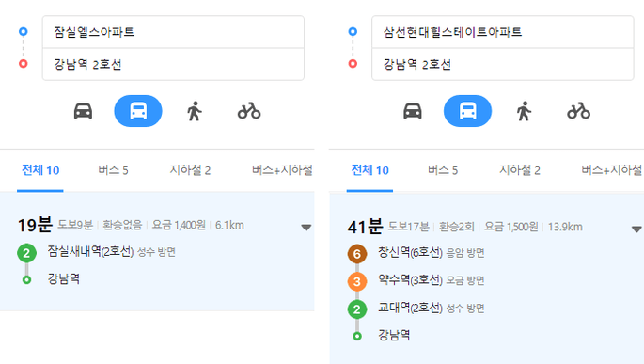Click the 잠실엘스아파트 origin field
Screen dimensions: 644x364
[173, 32]
